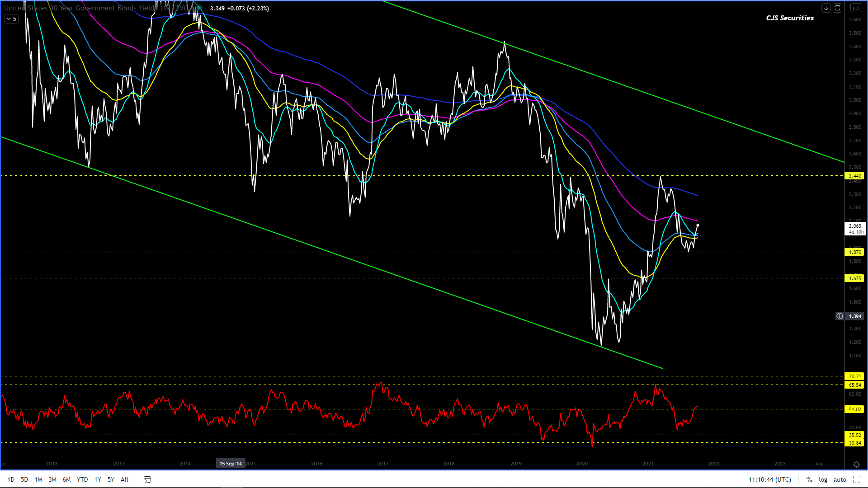Select the 1D time range

(11, 479)
